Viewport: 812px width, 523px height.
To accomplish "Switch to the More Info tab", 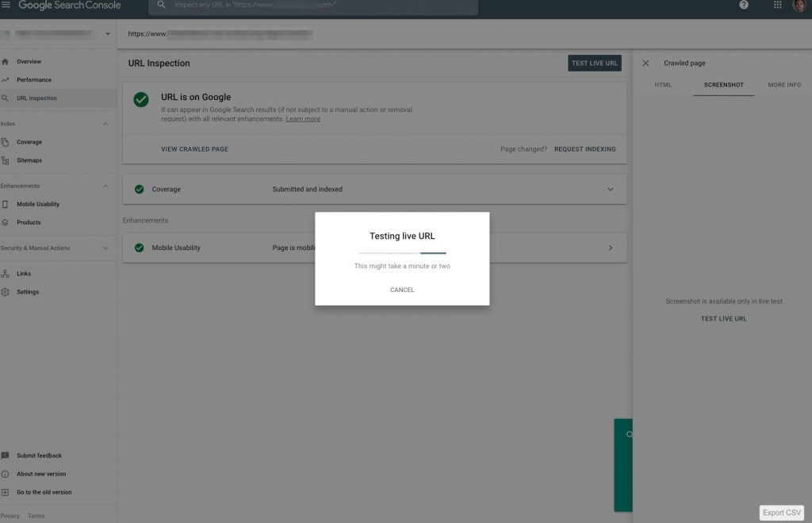I will click(x=783, y=85).
